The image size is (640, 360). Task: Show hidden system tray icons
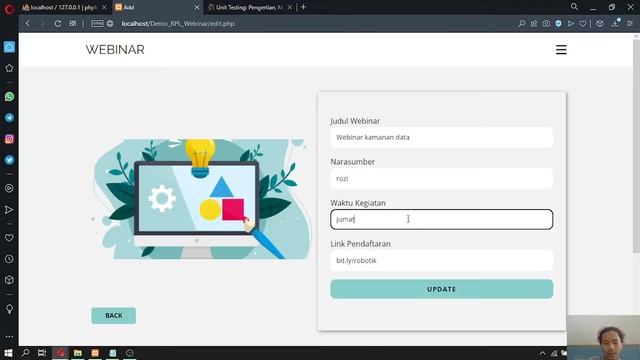click(x=542, y=353)
